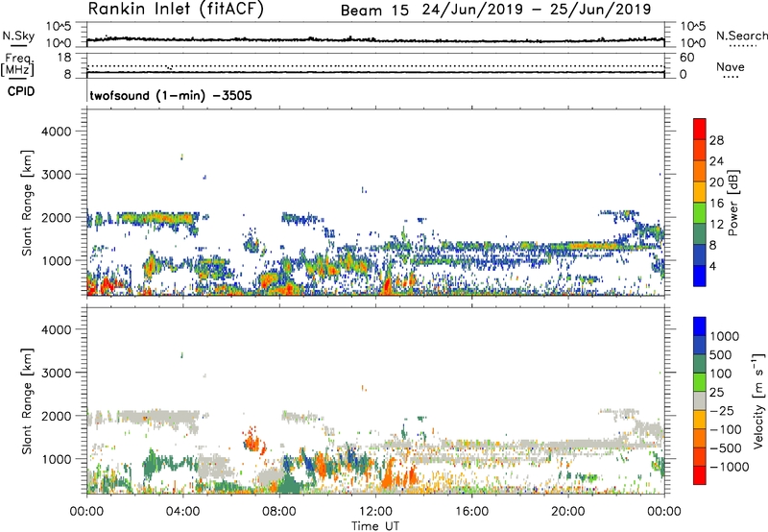Image resolution: width=768 pixels, height=532 pixels.
Task: Click the '16:00' time axis label
Action: [471, 512]
